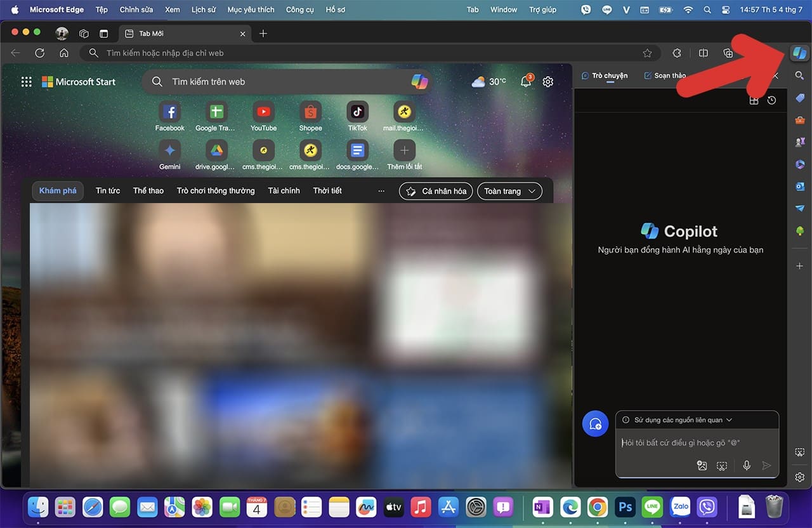Click the new topic chat button
Screen dimensions: 812x528
pos(595,424)
